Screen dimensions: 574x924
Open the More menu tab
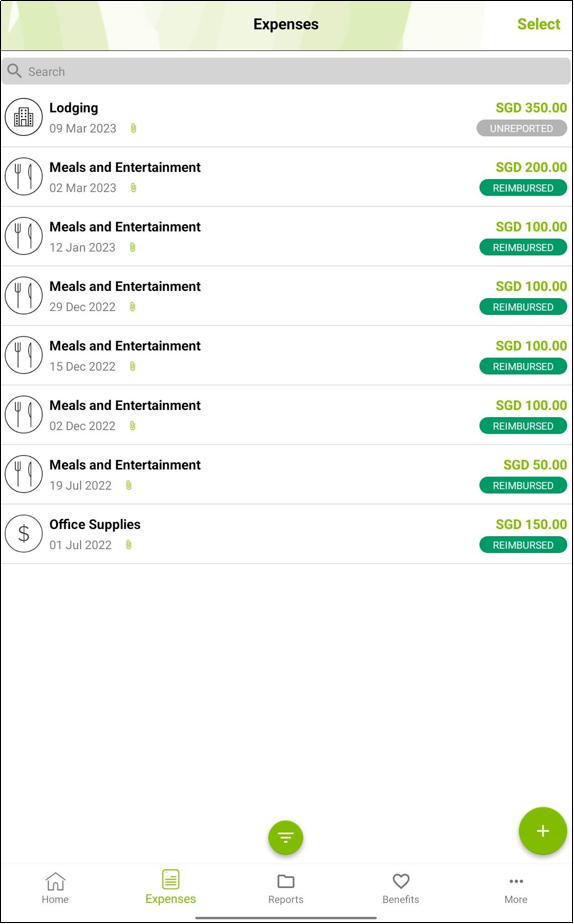pos(516,888)
